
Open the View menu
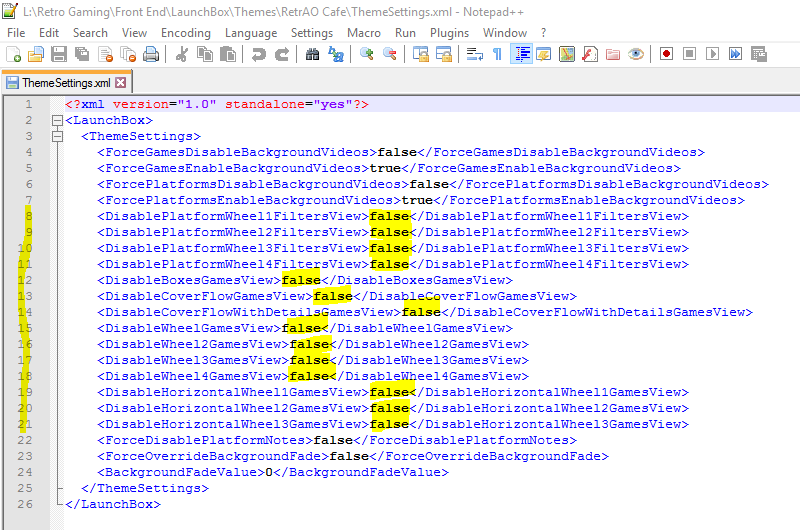coord(134,33)
